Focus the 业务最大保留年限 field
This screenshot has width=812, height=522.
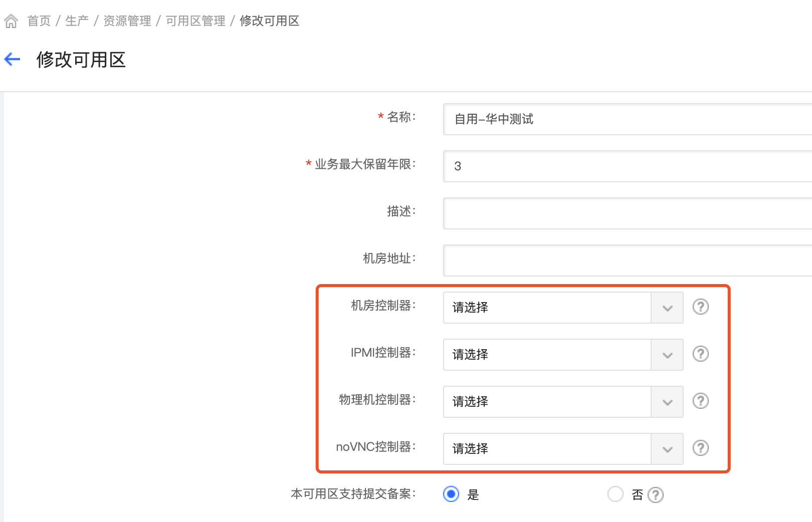click(x=628, y=166)
